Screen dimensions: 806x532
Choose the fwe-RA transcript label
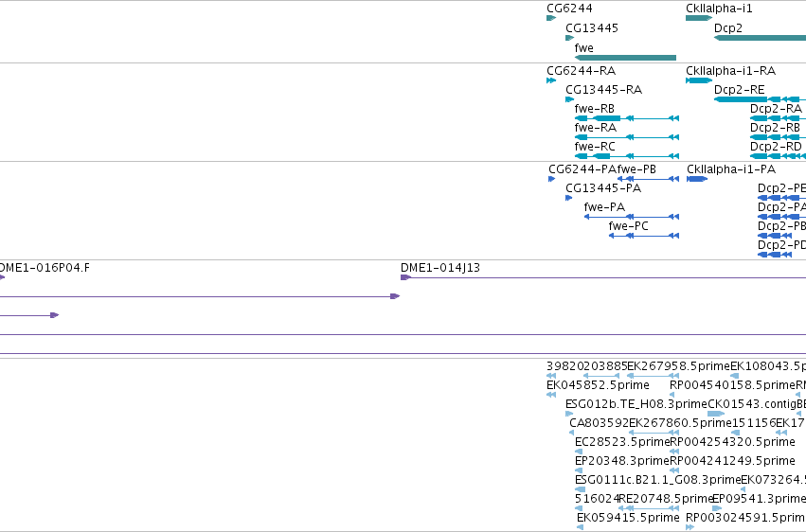[x=595, y=128]
